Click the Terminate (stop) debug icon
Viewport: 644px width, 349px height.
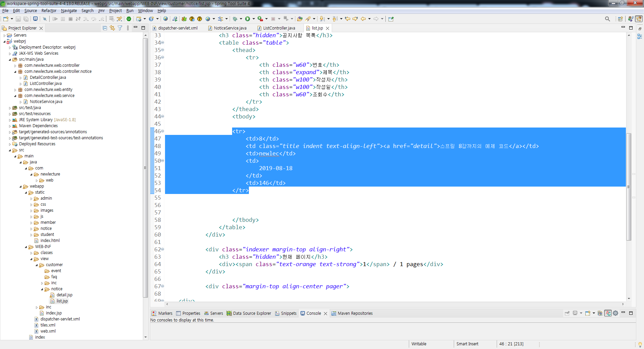[70, 19]
